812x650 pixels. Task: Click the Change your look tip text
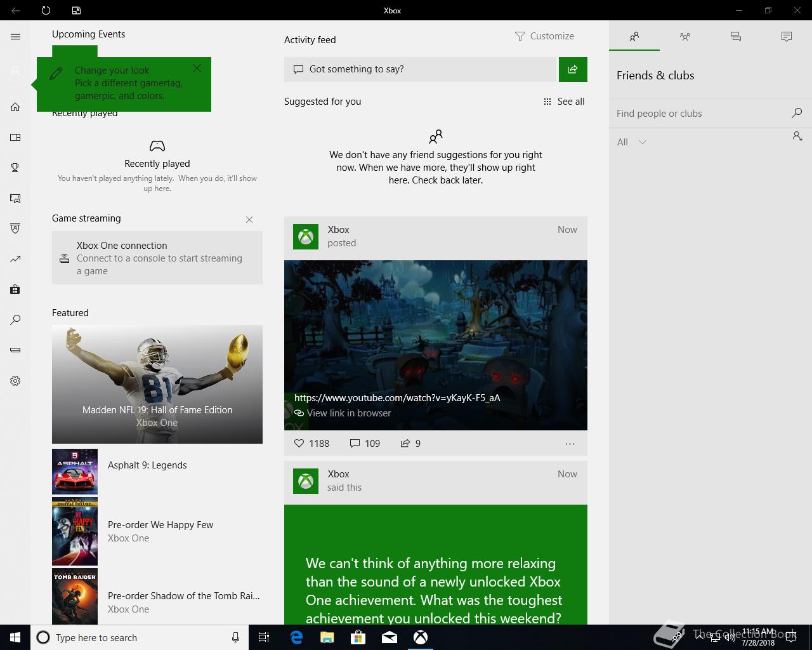coord(129,83)
